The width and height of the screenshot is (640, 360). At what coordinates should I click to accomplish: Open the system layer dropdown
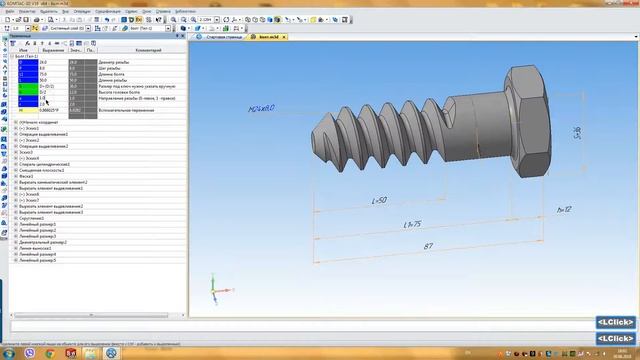pos(88,29)
